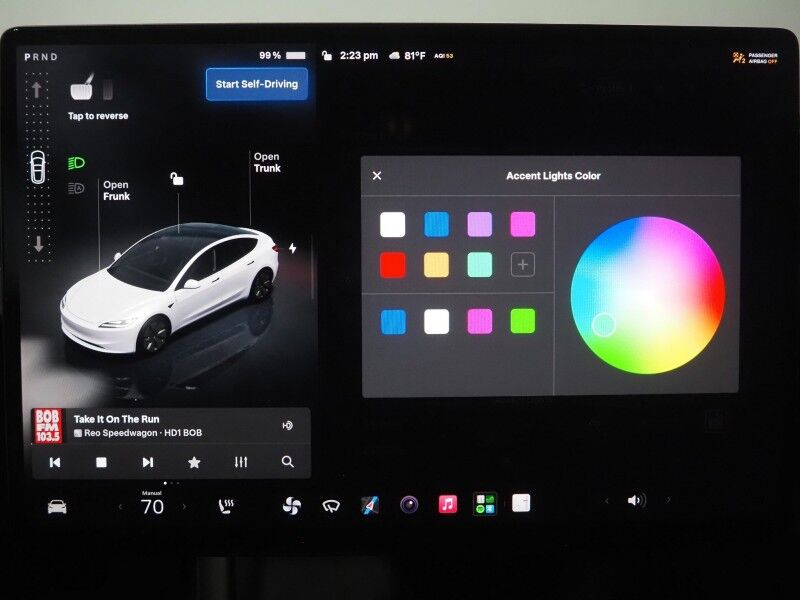The width and height of the screenshot is (800, 600).
Task: Select white swatch in recent colors
Action: click(437, 321)
